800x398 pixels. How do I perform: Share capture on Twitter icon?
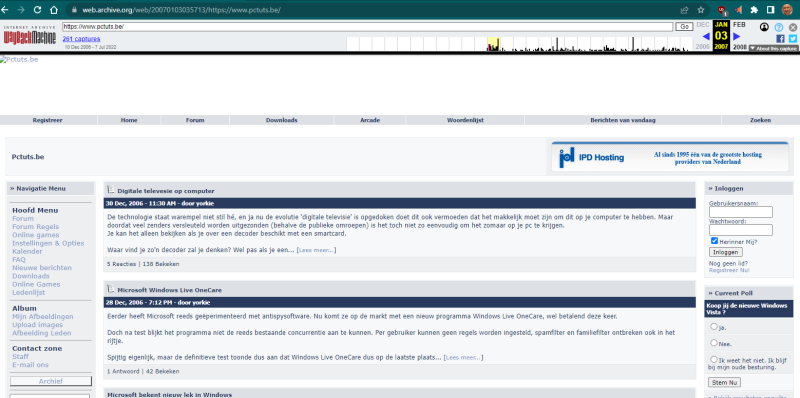(x=792, y=38)
